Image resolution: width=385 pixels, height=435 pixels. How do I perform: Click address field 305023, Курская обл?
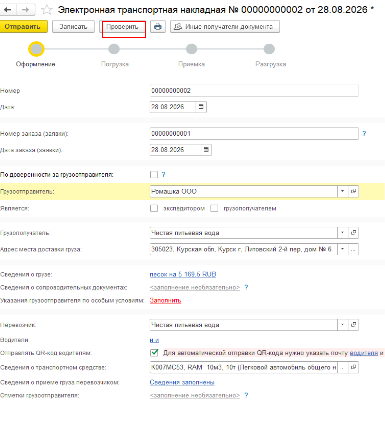[244, 249]
